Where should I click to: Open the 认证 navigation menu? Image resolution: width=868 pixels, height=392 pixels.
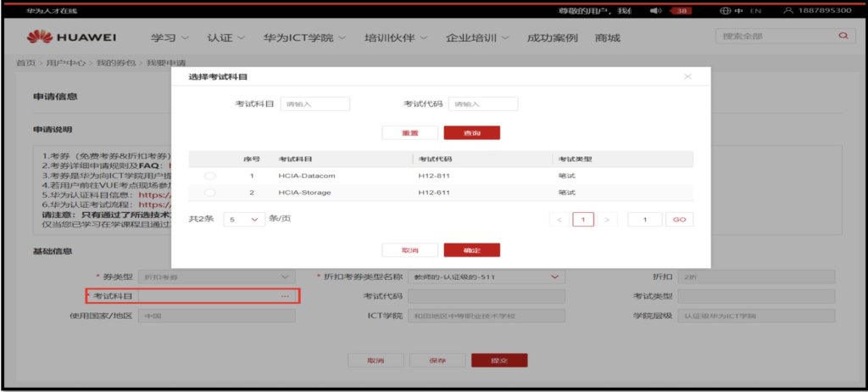226,38
